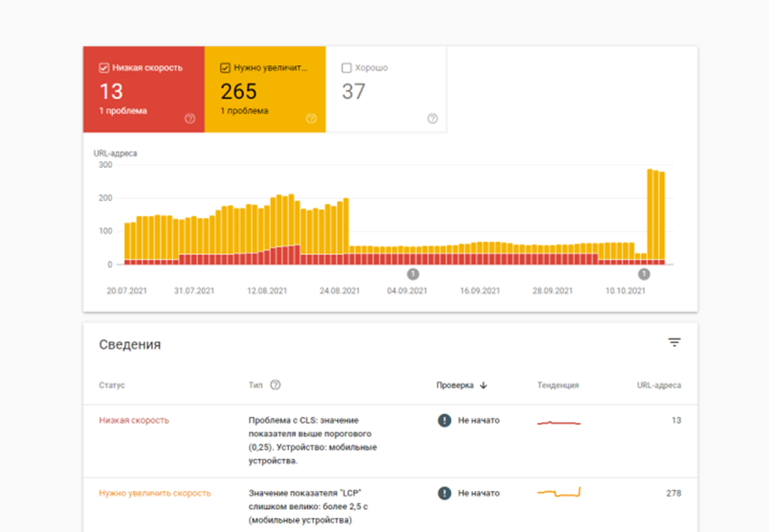Click help icon on red Низкая скорость card
Screen dimensions: 769x532
[x=189, y=118]
